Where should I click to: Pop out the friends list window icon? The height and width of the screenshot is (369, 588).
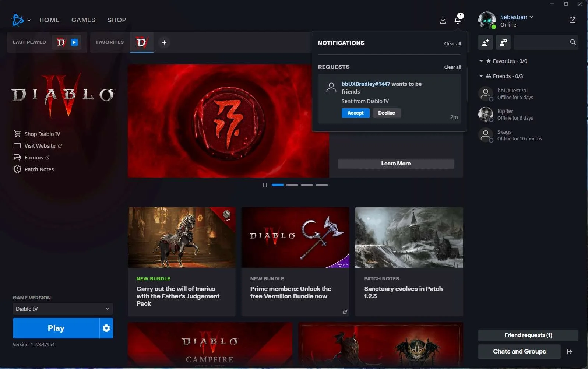point(573,20)
